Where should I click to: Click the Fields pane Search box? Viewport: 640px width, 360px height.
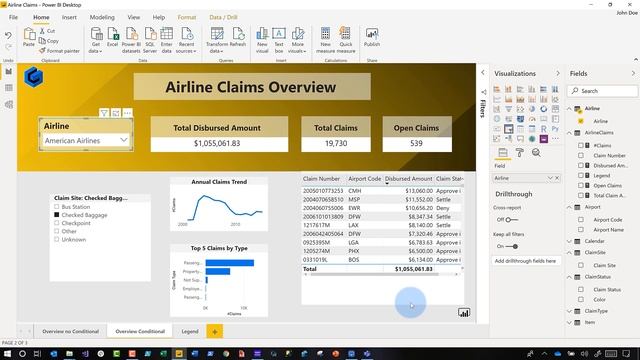coord(602,91)
